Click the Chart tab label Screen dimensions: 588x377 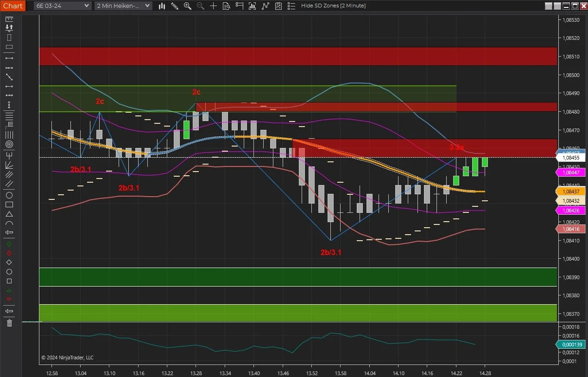[x=13, y=6]
